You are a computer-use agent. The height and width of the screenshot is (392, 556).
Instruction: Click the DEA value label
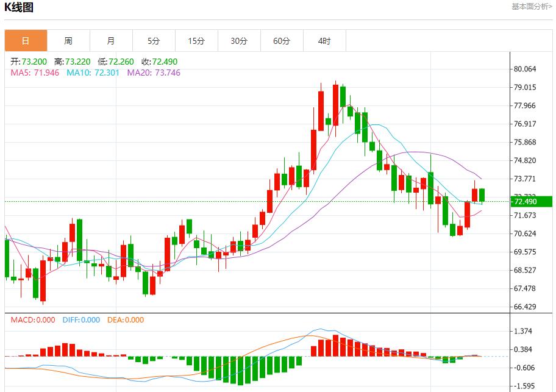coord(125,319)
